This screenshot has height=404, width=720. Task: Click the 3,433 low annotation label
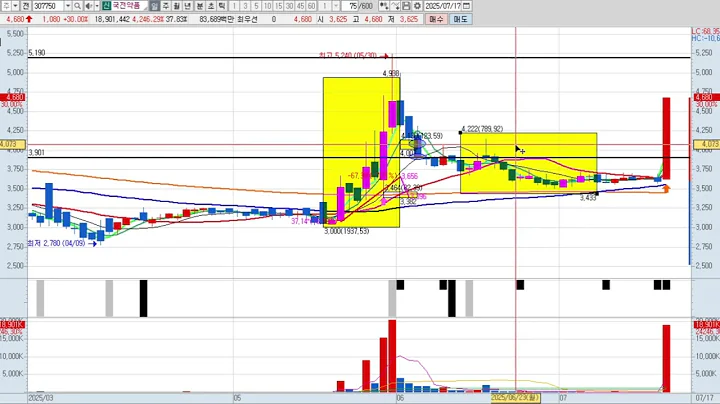click(588, 198)
